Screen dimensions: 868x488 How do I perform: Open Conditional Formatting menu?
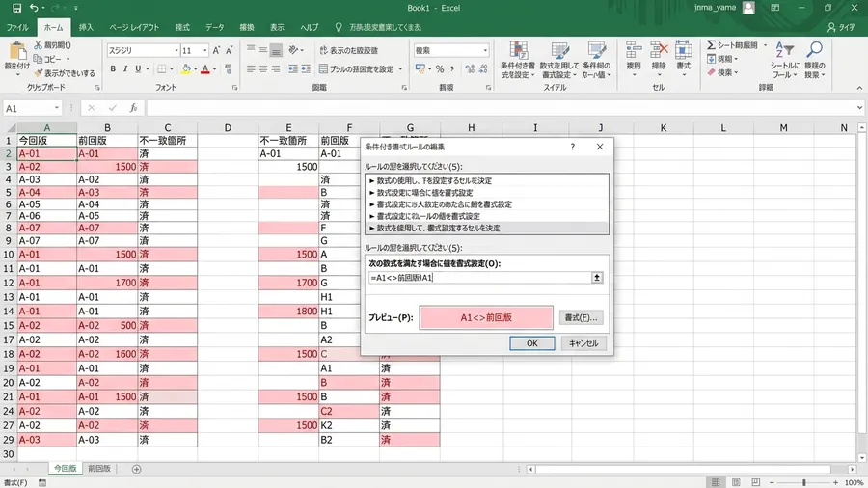pyautogui.click(x=518, y=60)
